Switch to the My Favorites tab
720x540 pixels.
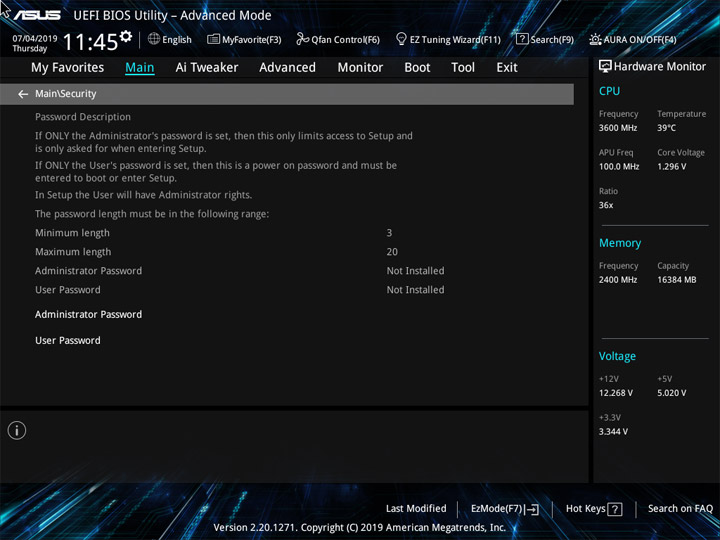67,68
